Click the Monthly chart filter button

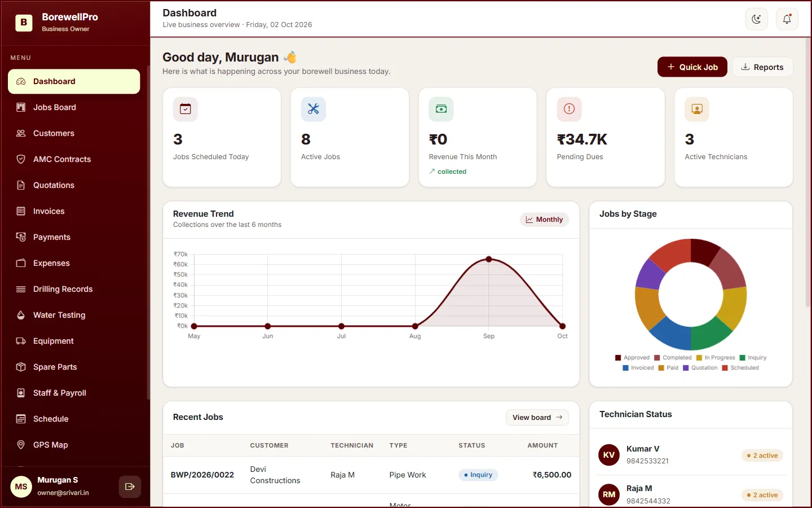[x=544, y=220]
